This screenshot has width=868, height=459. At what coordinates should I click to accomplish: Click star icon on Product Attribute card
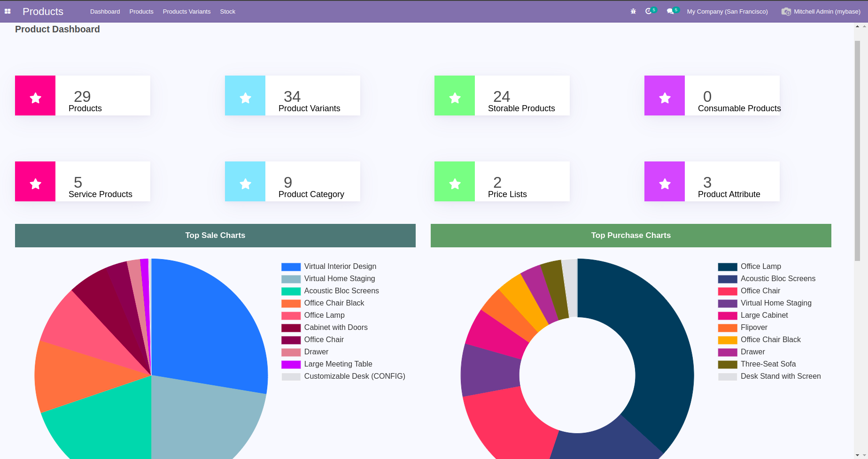(x=665, y=184)
